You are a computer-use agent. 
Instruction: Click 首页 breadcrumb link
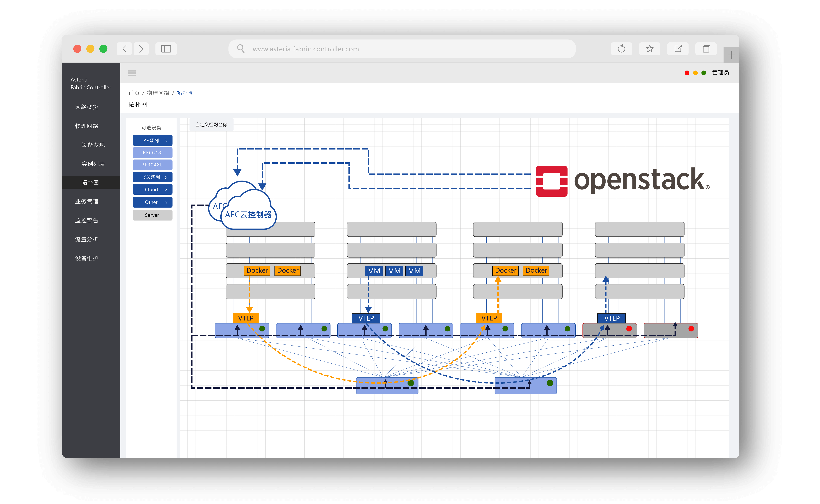click(134, 93)
